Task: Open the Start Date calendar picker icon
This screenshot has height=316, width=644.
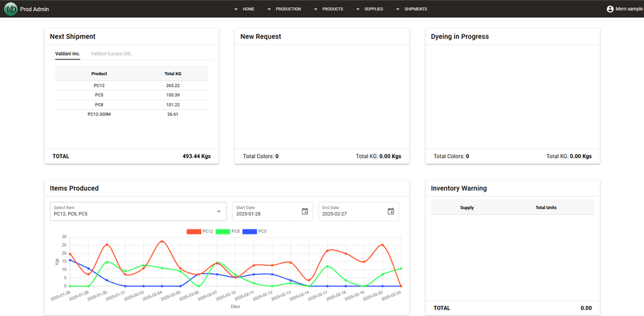Action: pos(305,211)
